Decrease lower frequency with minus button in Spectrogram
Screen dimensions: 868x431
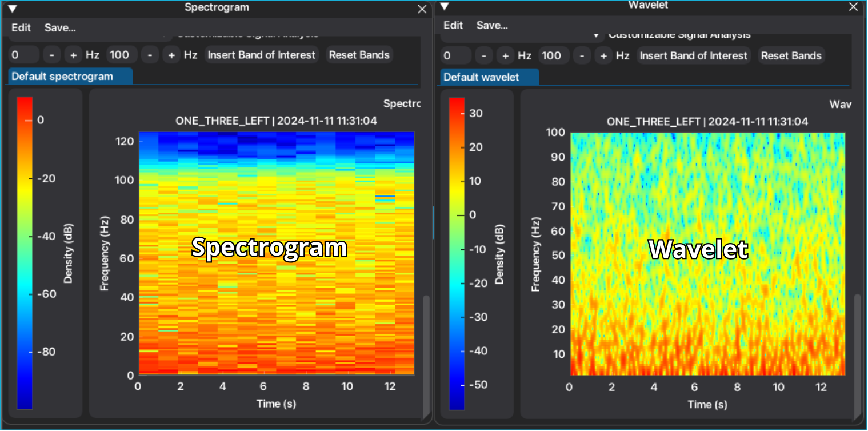click(x=51, y=55)
